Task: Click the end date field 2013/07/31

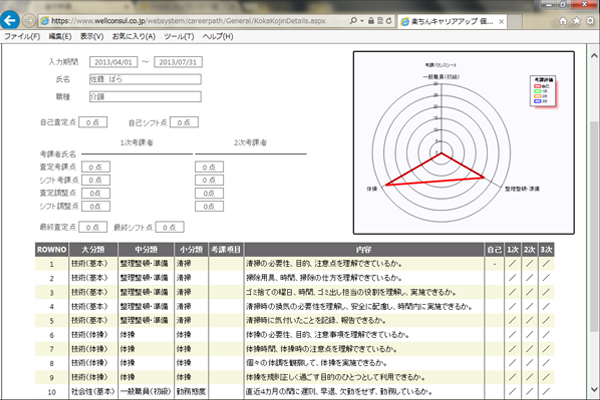Action: 178,62
